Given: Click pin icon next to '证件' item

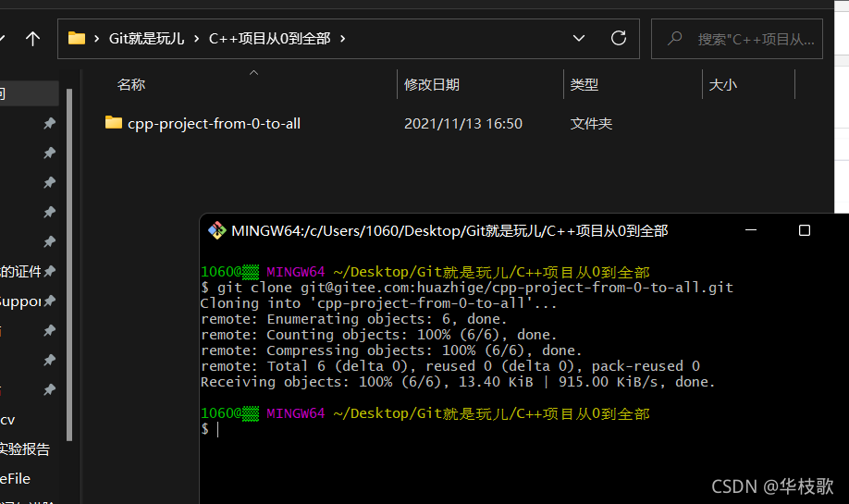Looking at the screenshot, I should [x=49, y=271].
